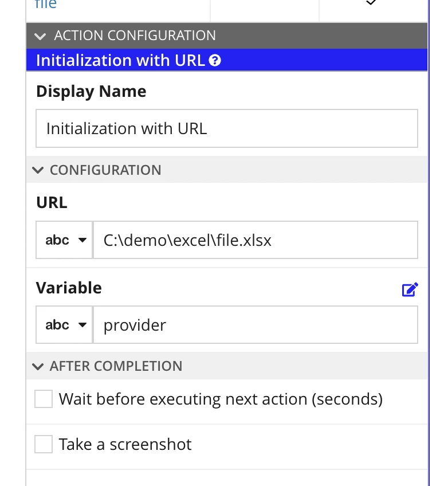Viewport: 448px width, 486px height.
Task: Click the blue Initialization with URL title bar
Action: pos(227,60)
